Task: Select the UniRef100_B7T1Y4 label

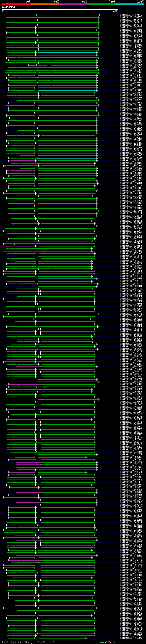Action: tap(131, 256)
